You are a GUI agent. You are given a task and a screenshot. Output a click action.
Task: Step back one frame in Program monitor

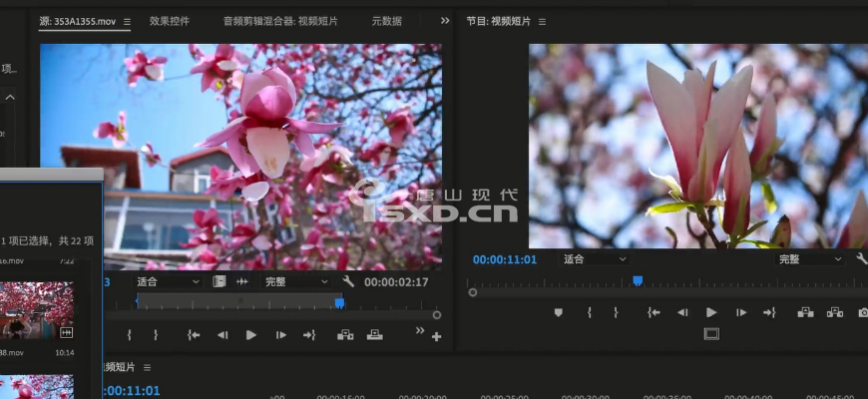tap(683, 312)
